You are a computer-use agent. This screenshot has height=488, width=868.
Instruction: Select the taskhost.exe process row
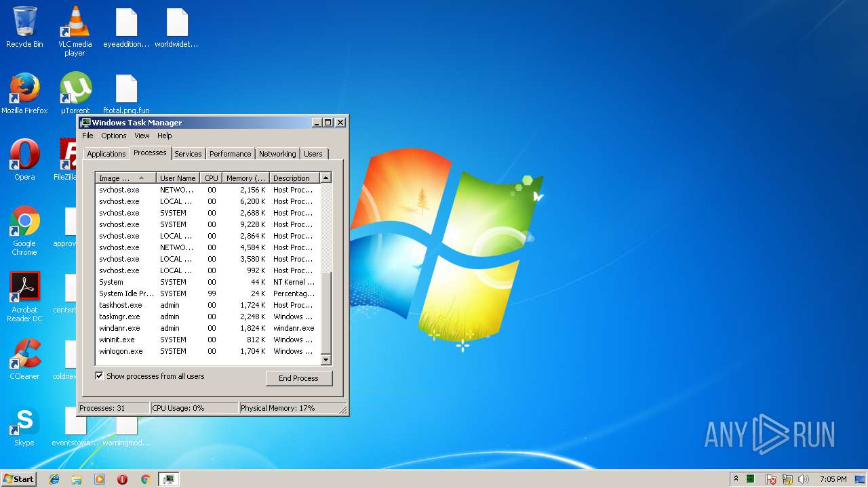coord(208,305)
